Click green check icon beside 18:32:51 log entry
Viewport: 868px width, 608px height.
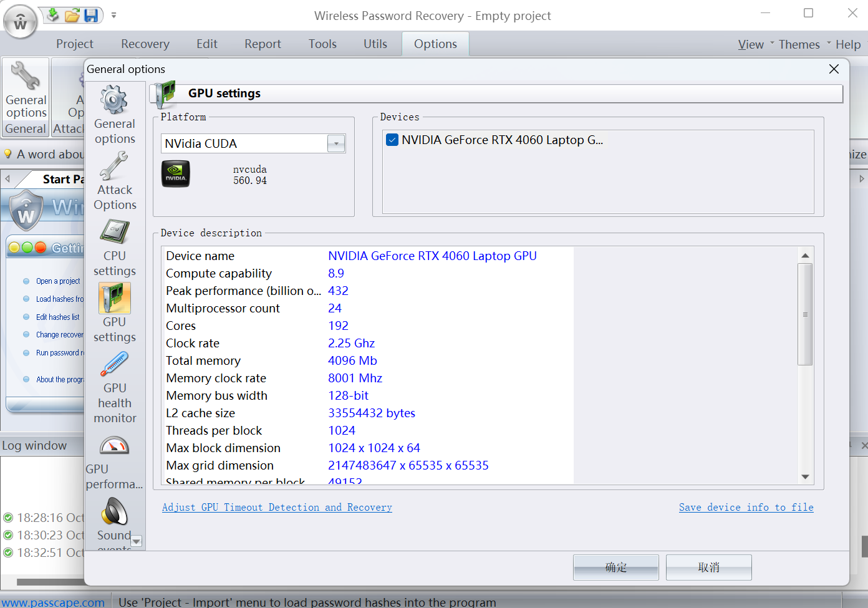tap(8, 553)
